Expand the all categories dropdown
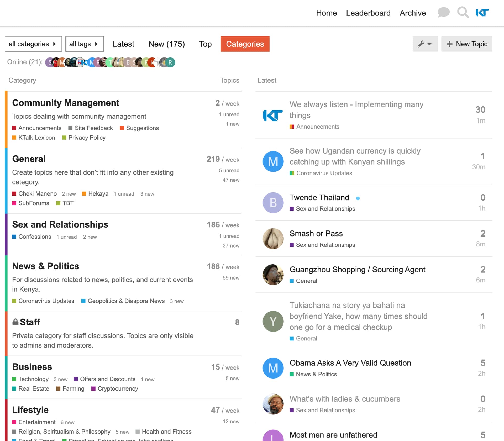 pyautogui.click(x=33, y=44)
